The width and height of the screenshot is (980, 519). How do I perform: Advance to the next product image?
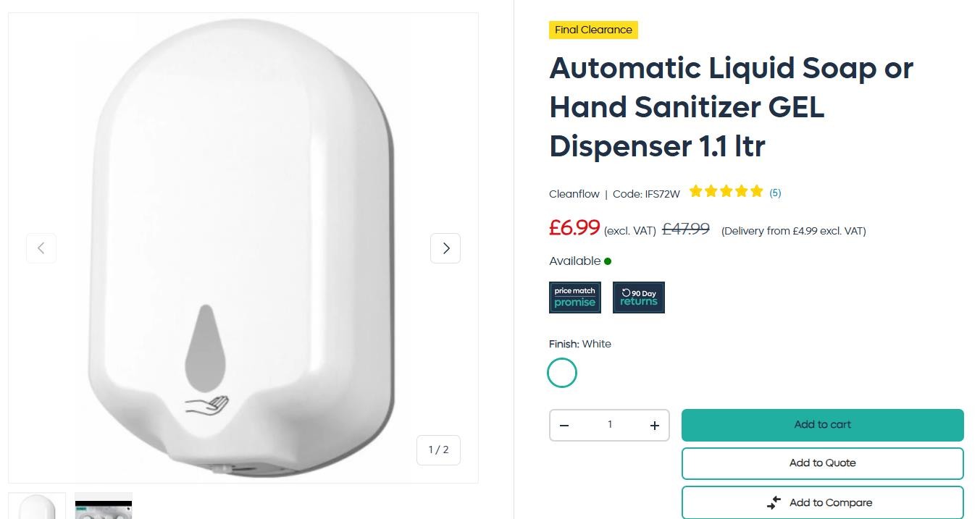[445, 248]
